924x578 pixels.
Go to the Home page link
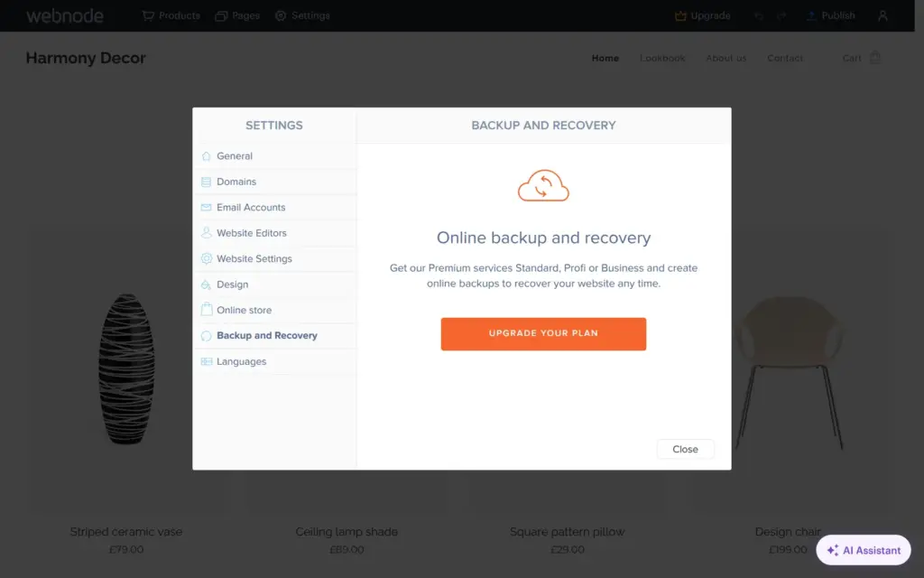point(605,58)
